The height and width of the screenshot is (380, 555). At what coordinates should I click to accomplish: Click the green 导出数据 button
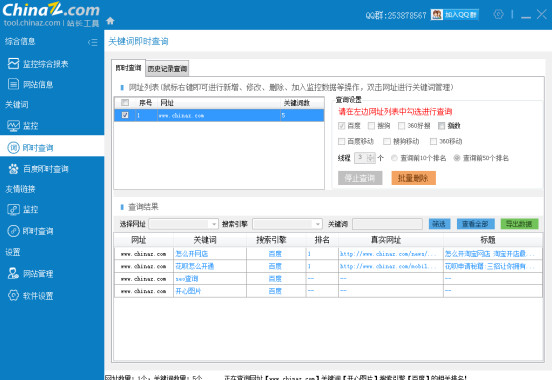519,224
